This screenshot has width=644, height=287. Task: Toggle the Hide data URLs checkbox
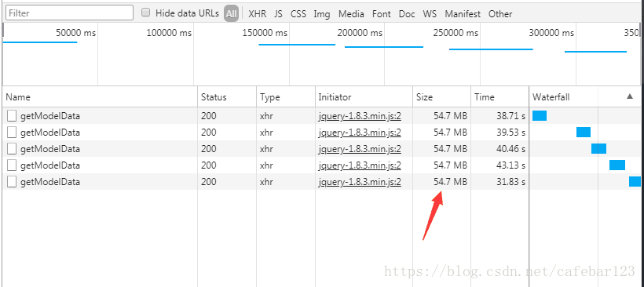pyautogui.click(x=145, y=13)
